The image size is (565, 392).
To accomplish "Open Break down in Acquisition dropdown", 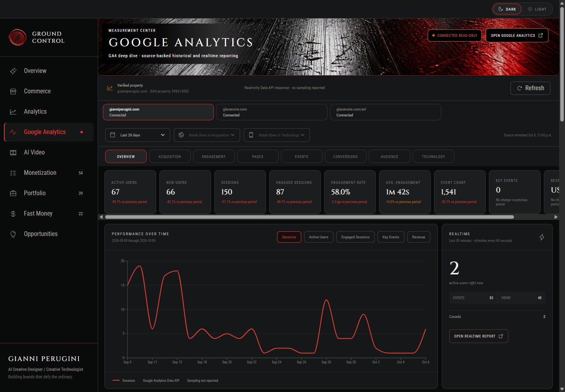I will pyautogui.click(x=207, y=135).
